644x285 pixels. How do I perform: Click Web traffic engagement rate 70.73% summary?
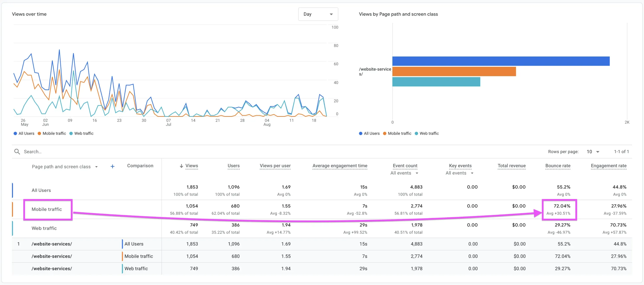618,225
